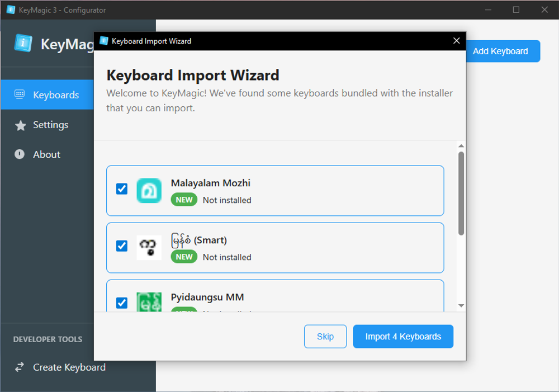Click the KeyMagic app icon in title bar
The width and height of the screenshot is (559, 392).
[11, 10]
